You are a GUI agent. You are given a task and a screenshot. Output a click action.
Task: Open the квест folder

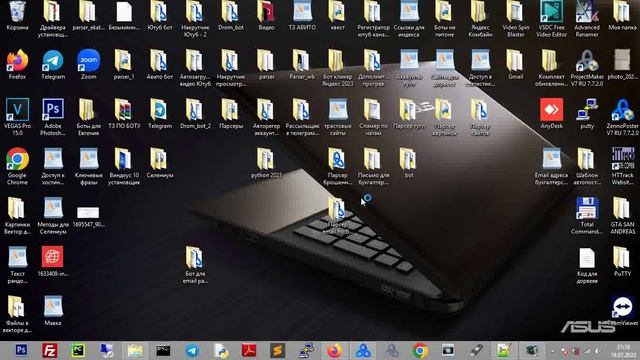pyautogui.click(x=337, y=12)
